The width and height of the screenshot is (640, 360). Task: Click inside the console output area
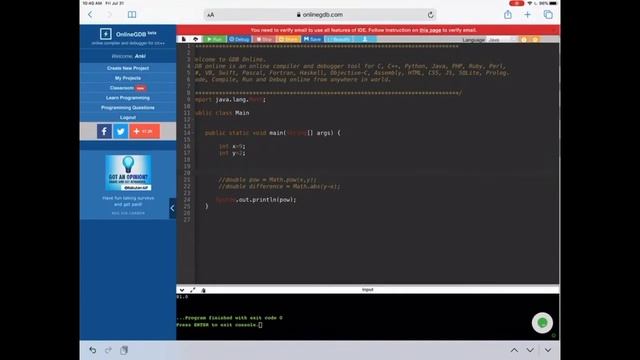click(367, 316)
